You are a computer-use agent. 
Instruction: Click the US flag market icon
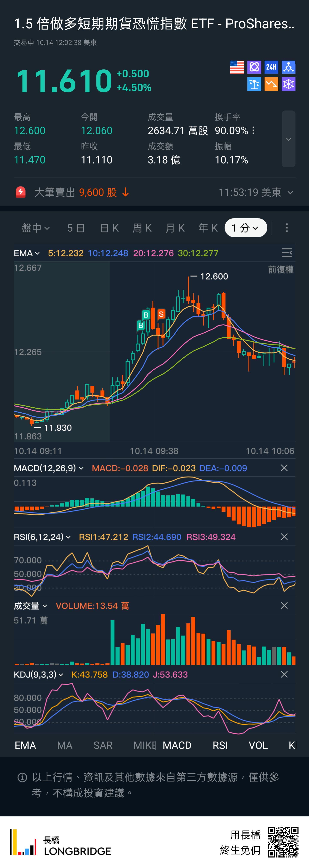237,67
